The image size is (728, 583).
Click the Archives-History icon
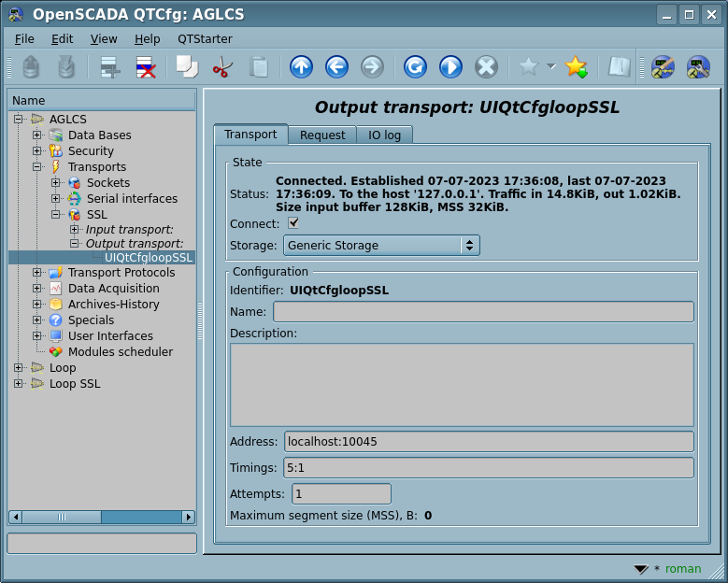click(x=56, y=305)
